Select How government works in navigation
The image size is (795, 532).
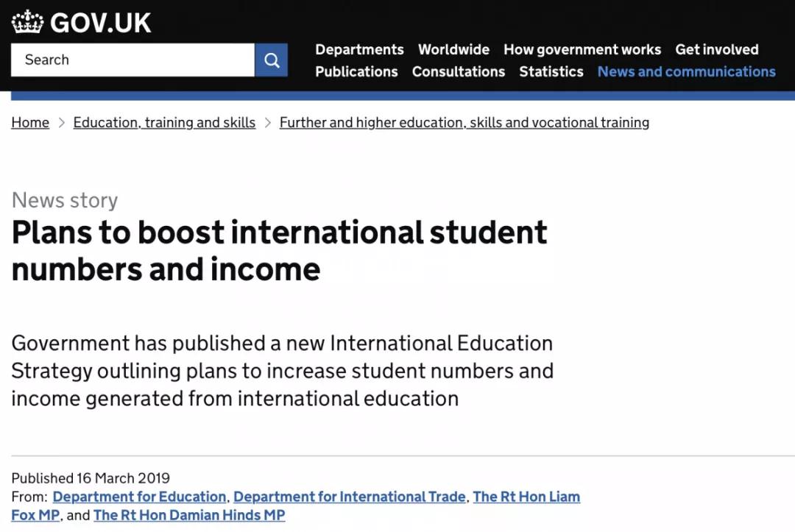tap(582, 49)
